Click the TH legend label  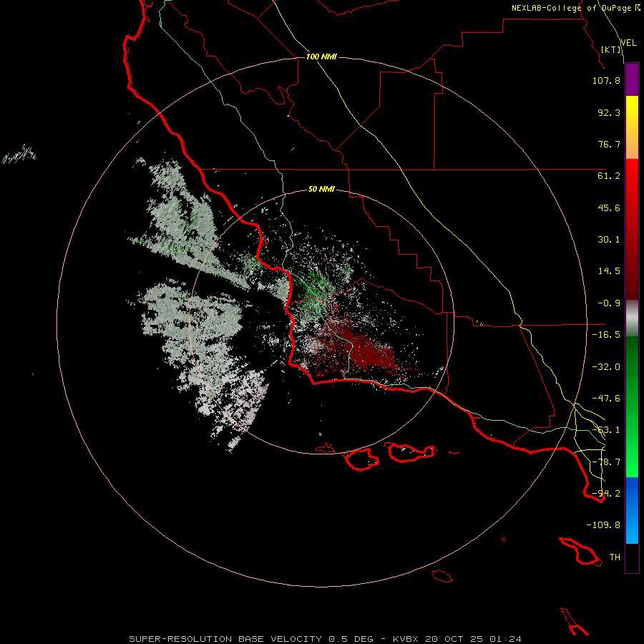coord(615,557)
